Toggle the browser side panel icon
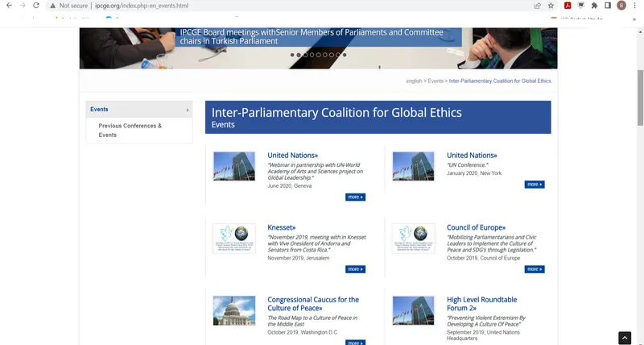 coord(608,6)
